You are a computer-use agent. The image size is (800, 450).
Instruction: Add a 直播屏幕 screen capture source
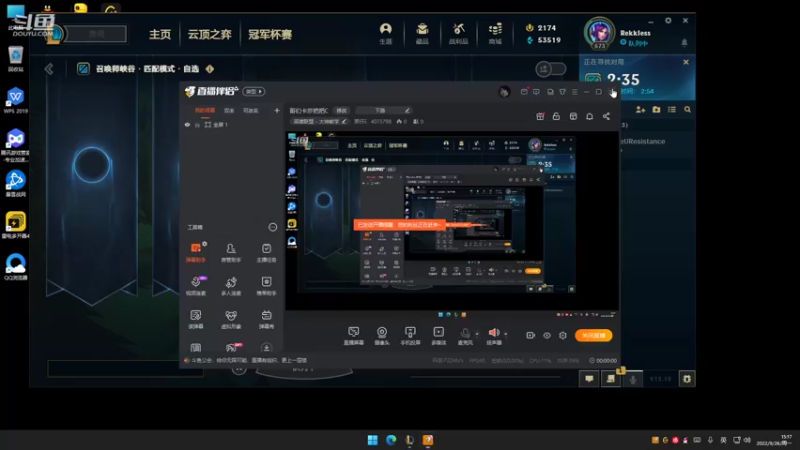(x=354, y=336)
